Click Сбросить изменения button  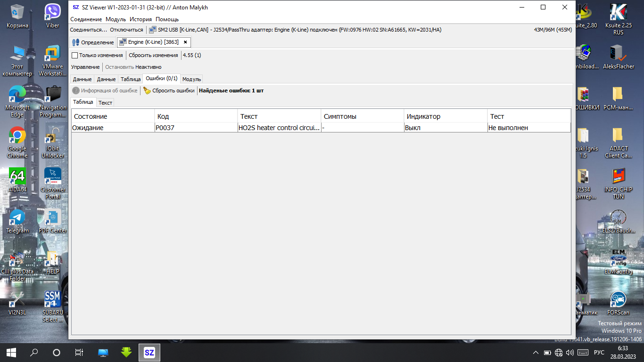point(153,55)
